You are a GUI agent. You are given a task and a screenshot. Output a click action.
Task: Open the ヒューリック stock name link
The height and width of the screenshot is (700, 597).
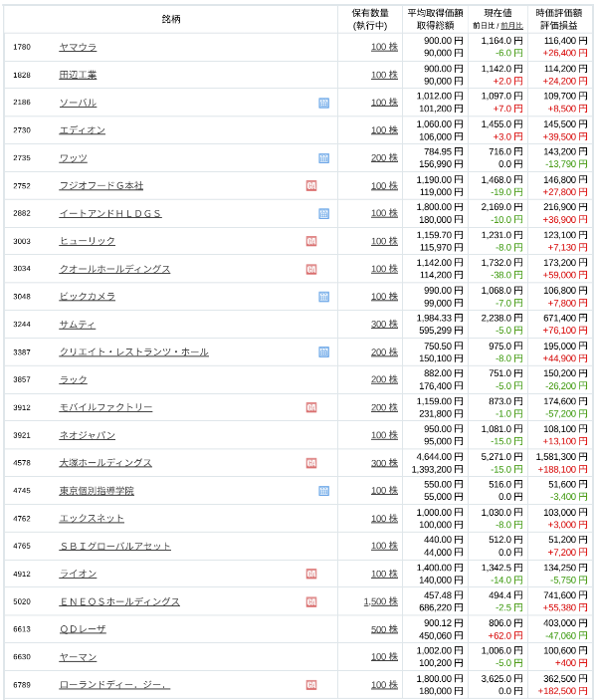pyautogui.click(x=88, y=242)
